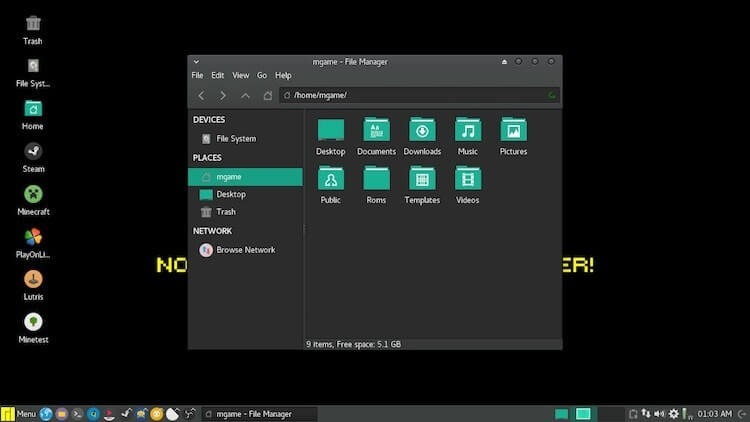
Task: Go to the parent folder with up arrow
Action: pyautogui.click(x=245, y=96)
